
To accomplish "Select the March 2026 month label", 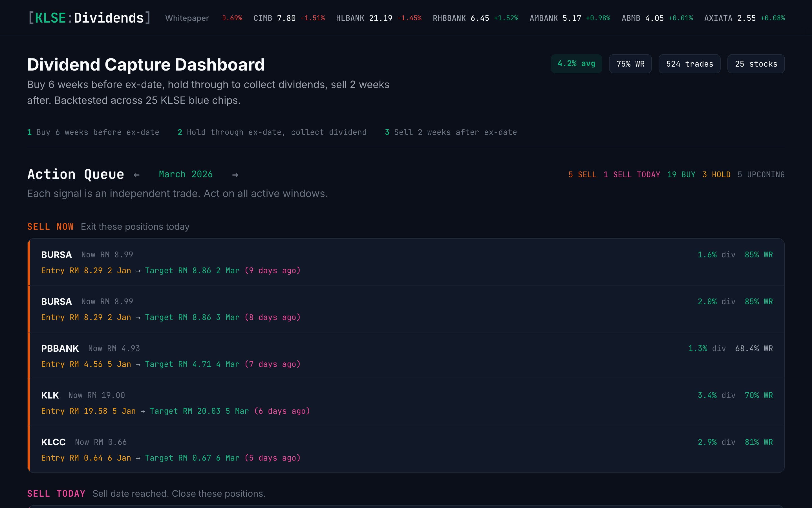I will click(186, 174).
